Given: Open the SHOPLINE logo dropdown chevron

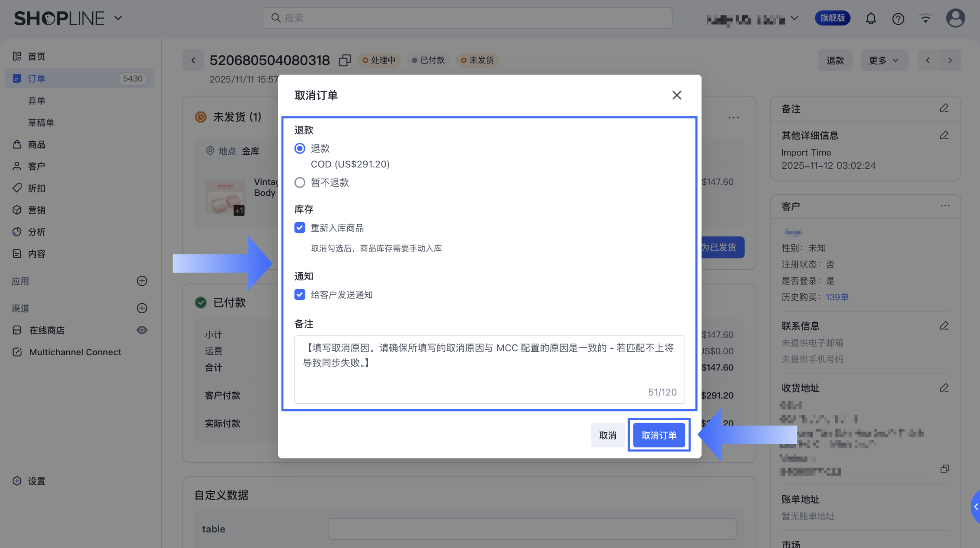Looking at the screenshot, I should click(x=118, y=19).
